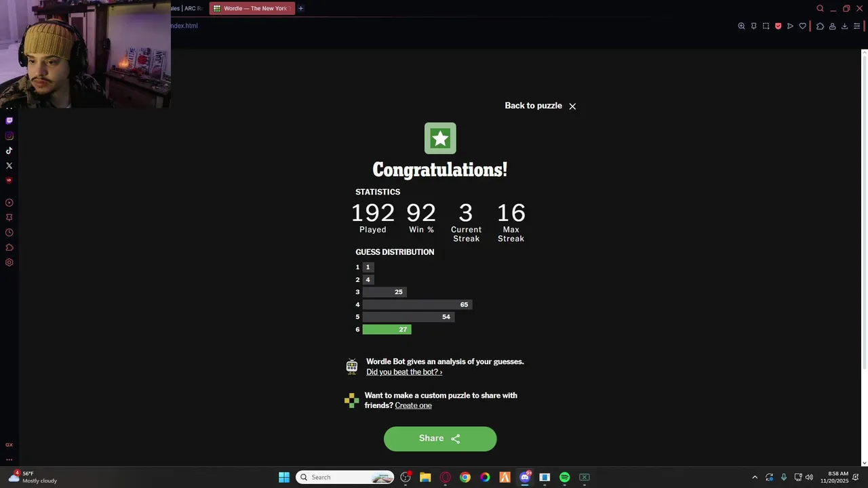This screenshot has height=488, width=868.
Task: Open Settings gear in the sidebar
Action: tap(9, 262)
